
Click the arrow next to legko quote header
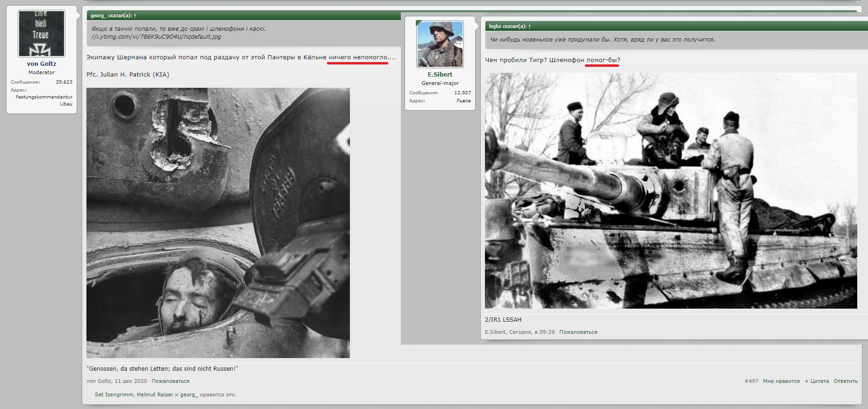[530, 27]
